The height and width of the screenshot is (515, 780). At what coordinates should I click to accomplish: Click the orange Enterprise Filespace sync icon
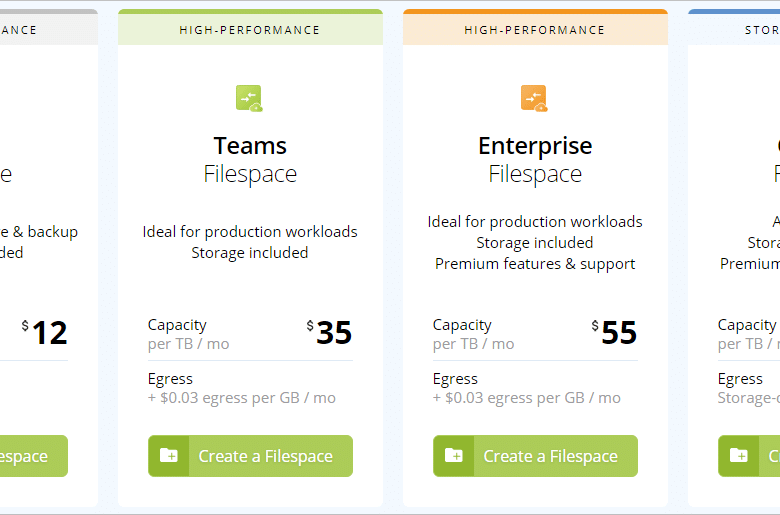coord(534,99)
